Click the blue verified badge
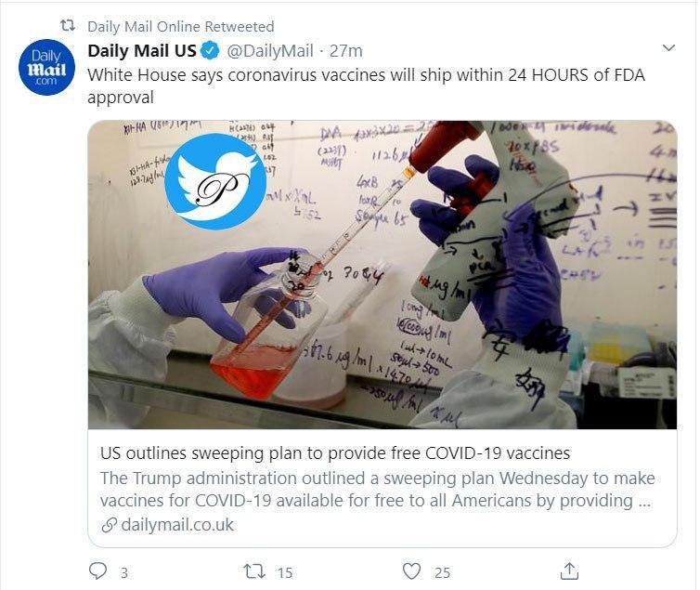Screen dimensions: 700x590 tap(211, 50)
